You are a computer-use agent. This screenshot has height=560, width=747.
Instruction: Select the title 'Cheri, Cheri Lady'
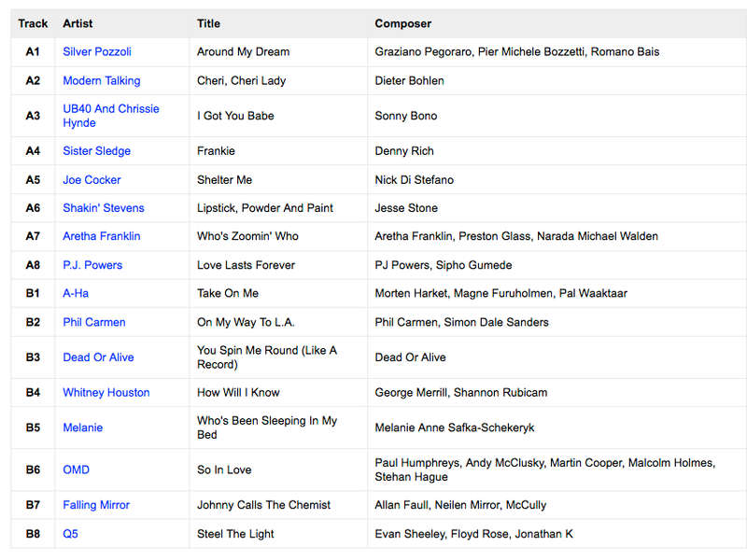click(x=242, y=80)
